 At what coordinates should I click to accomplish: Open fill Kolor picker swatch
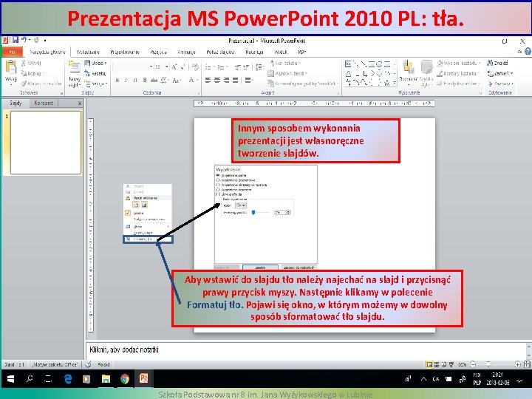coord(241,205)
